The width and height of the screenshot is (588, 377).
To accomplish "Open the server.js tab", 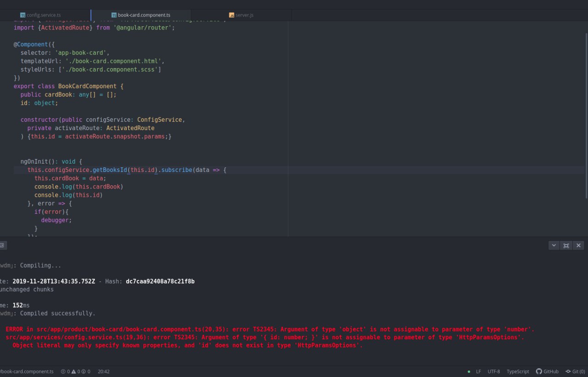I will (x=241, y=15).
